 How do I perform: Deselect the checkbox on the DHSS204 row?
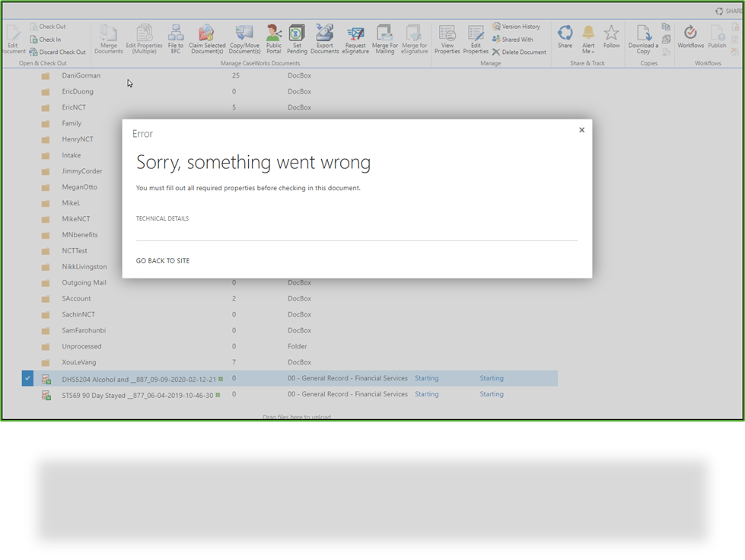coord(27,378)
